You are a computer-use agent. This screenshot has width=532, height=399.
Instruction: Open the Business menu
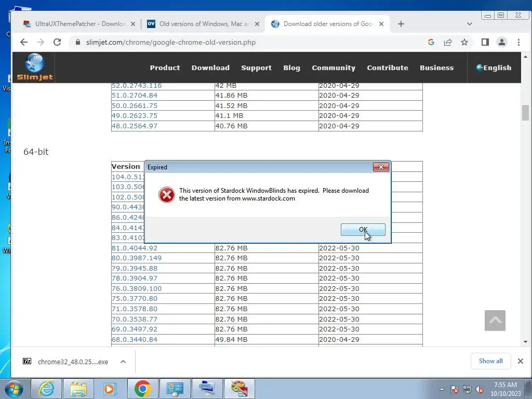pos(436,68)
